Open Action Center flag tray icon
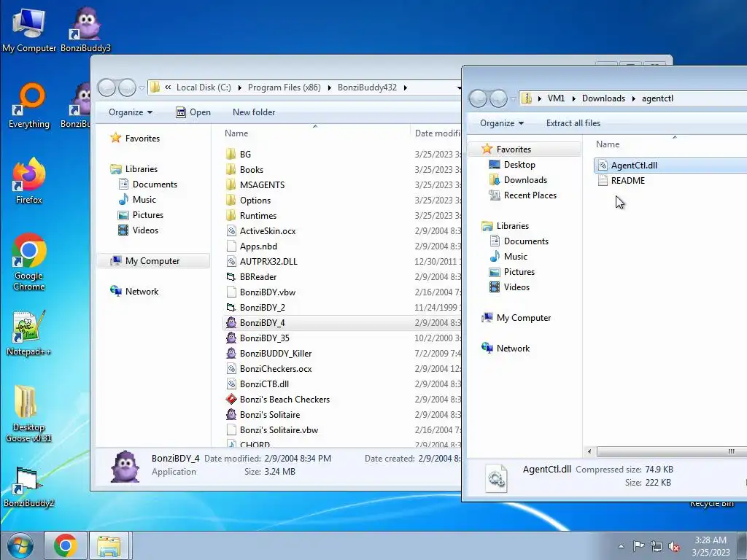This screenshot has height=560, width=747. point(638,546)
